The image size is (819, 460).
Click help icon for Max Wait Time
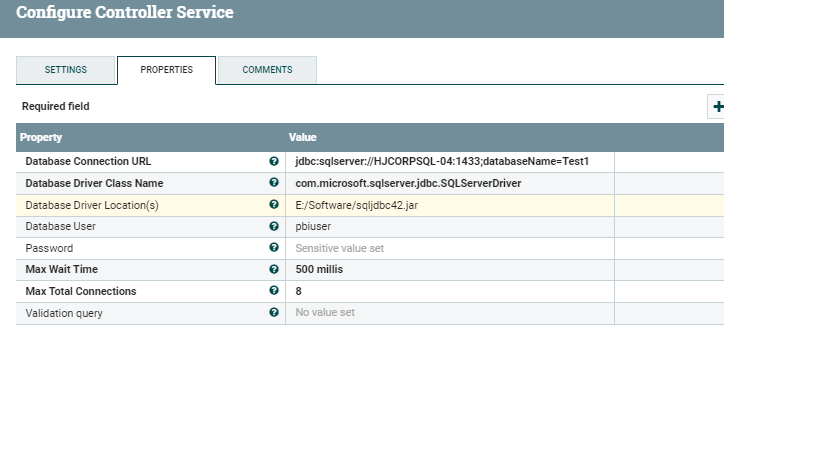click(274, 270)
